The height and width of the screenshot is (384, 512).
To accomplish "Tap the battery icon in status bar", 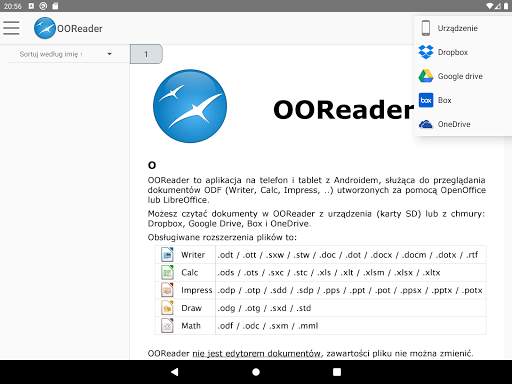I will (506, 6).
